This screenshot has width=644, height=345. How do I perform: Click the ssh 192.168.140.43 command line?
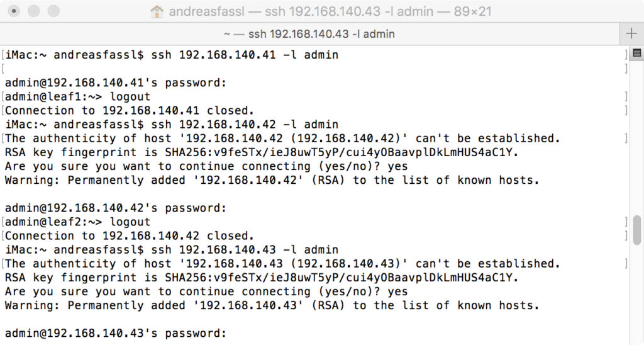coord(172,250)
